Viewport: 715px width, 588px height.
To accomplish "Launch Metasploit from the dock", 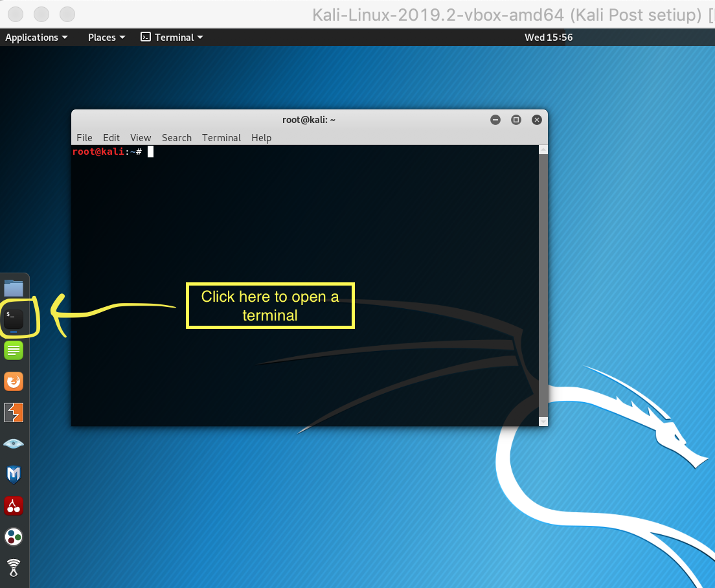I will [x=14, y=475].
